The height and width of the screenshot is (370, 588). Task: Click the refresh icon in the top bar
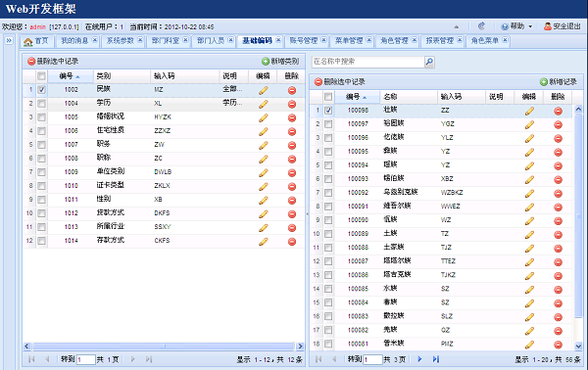pos(481,26)
